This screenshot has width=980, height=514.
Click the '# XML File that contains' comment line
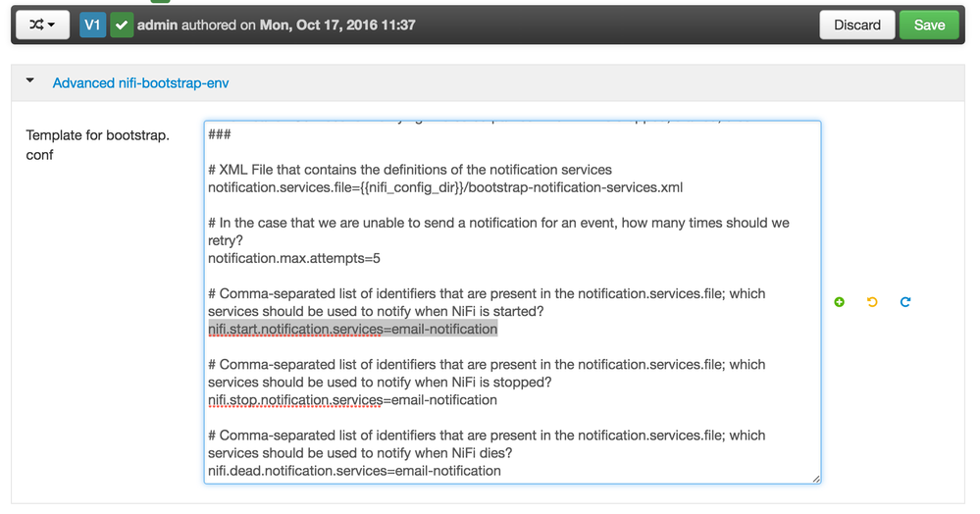point(410,170)
